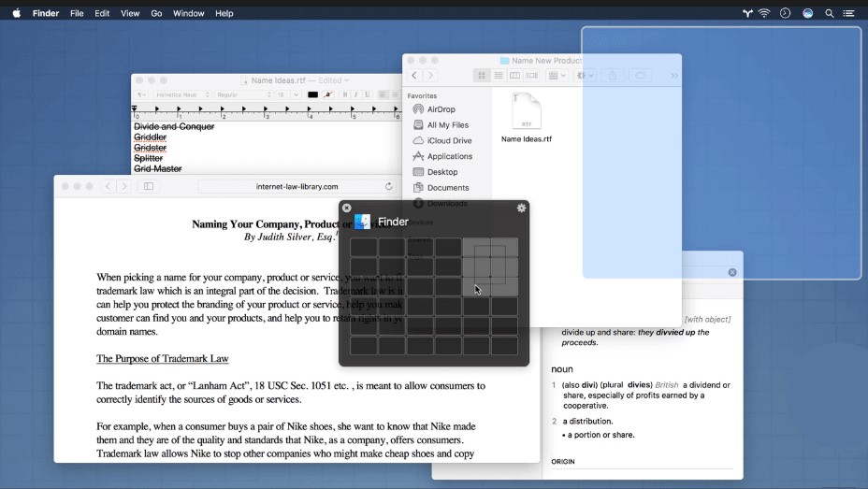Screen dimensions: 868x489
Task: Open the Go menu in the menu bar
Action: click(x=156, y=13)
